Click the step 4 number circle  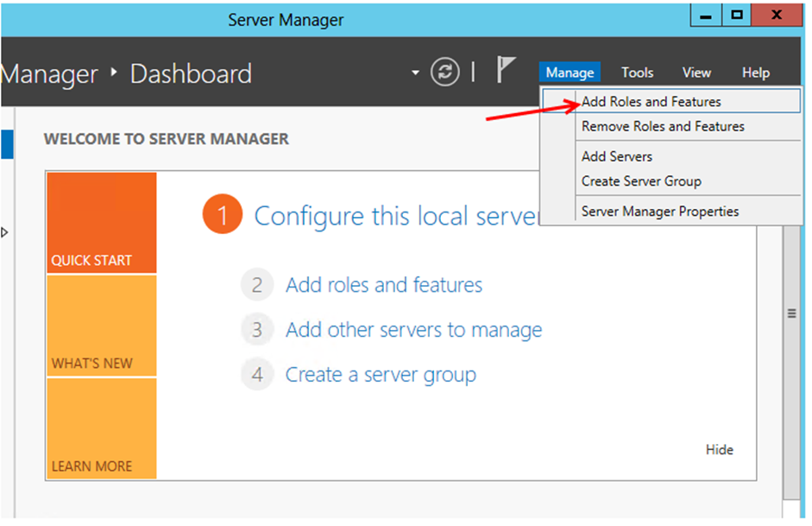257,374
